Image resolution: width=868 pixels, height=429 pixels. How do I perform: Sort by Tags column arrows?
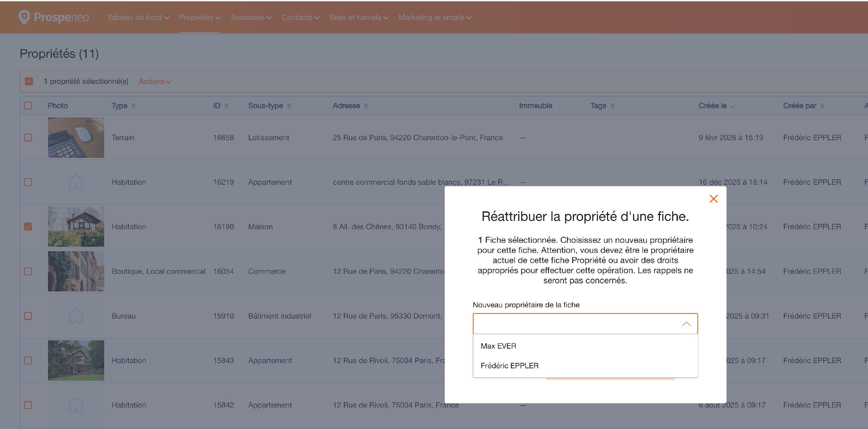point(612,106)
